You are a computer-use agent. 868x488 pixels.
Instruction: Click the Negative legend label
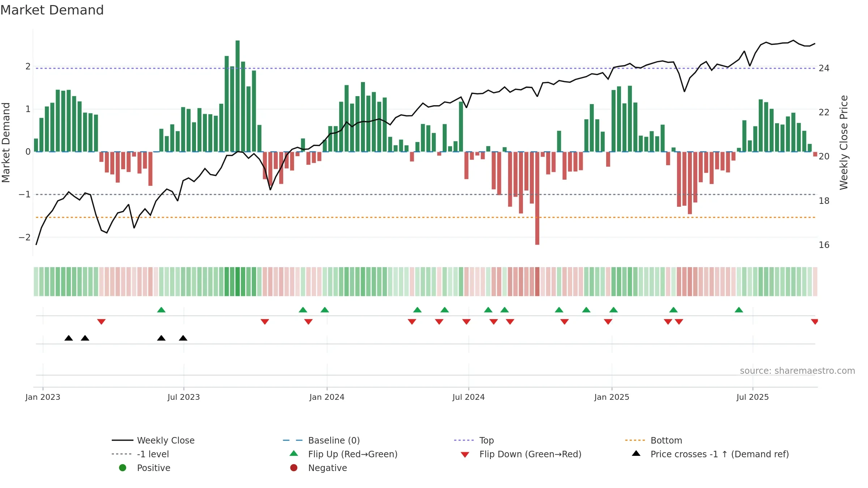pyautogui.click(x=327, y=468)
